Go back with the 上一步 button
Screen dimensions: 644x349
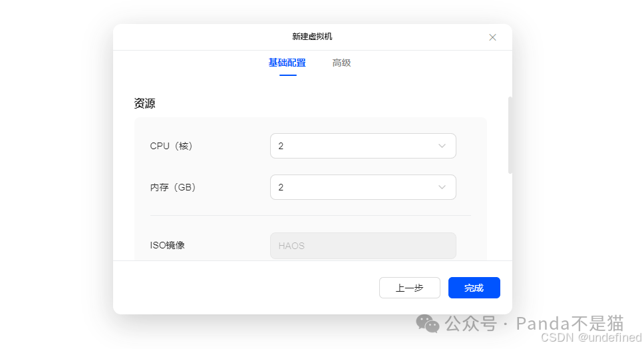(409, 288)
